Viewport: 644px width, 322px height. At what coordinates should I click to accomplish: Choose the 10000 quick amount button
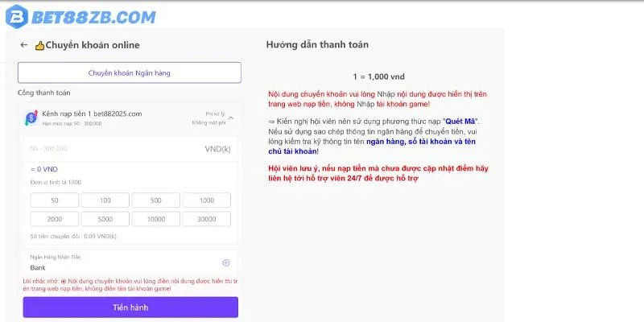point(156,219)
